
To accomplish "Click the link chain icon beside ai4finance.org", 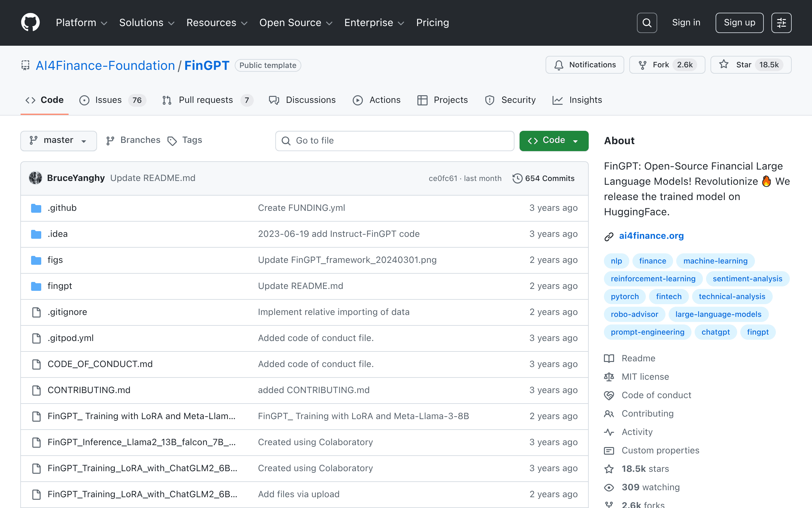I will click(x=609, y=237).
